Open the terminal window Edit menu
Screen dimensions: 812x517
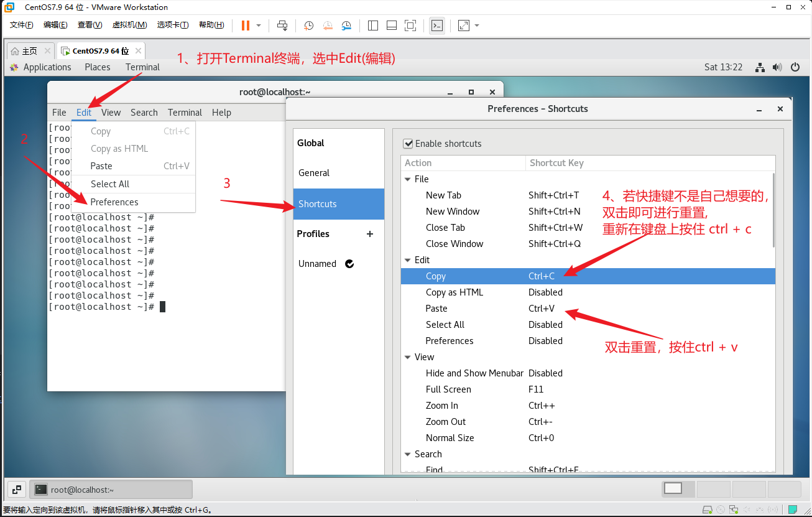[84, 113]
